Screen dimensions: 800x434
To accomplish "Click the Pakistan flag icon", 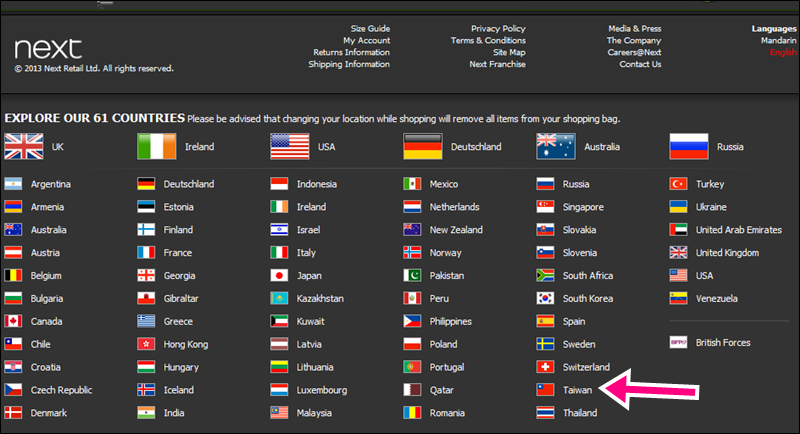I will click(x=412, y=275).
